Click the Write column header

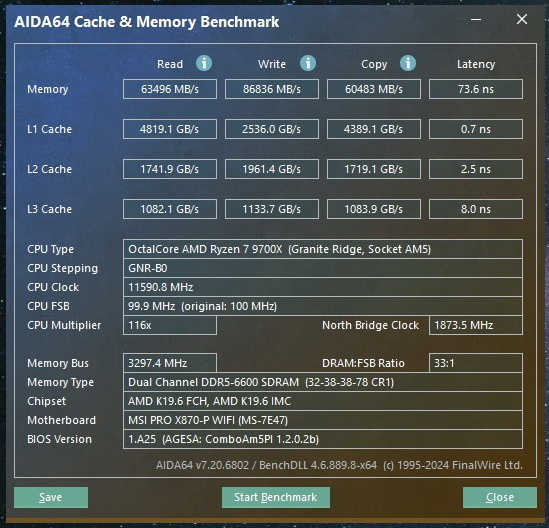click(272, 64)
